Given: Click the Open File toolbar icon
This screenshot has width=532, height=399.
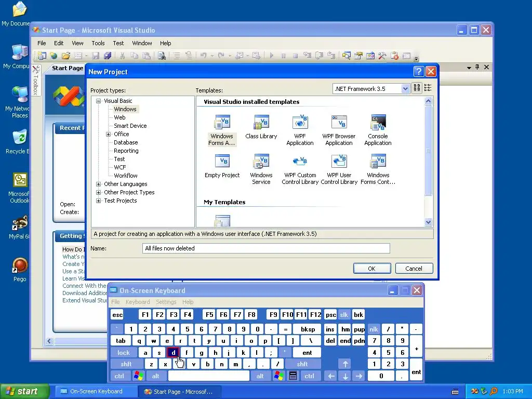Looking at the screenshot, I should point(66,56).
